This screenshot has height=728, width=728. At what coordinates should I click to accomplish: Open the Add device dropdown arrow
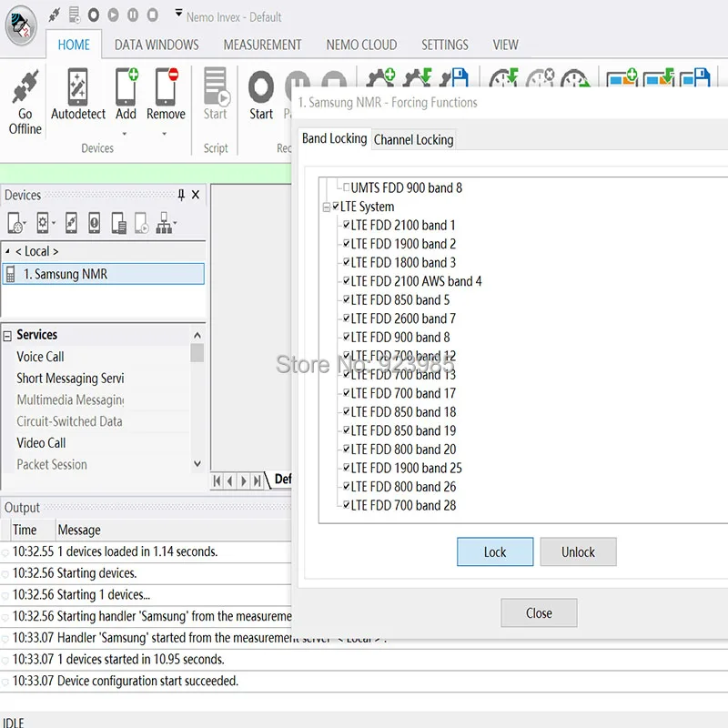(125, 134)
